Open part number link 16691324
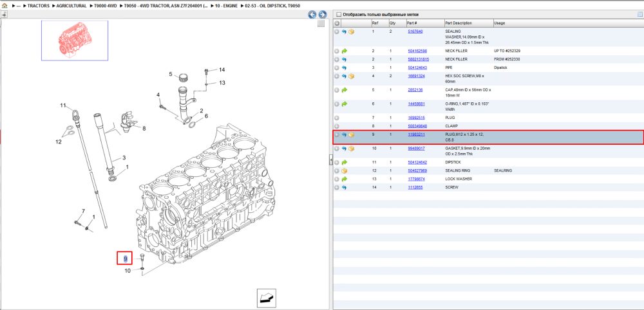The image size is (644, 310). (x=416, y=76)
